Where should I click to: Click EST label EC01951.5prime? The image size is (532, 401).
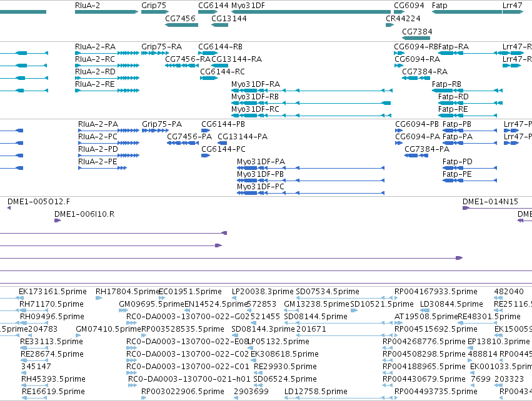(x=190, y=292)
